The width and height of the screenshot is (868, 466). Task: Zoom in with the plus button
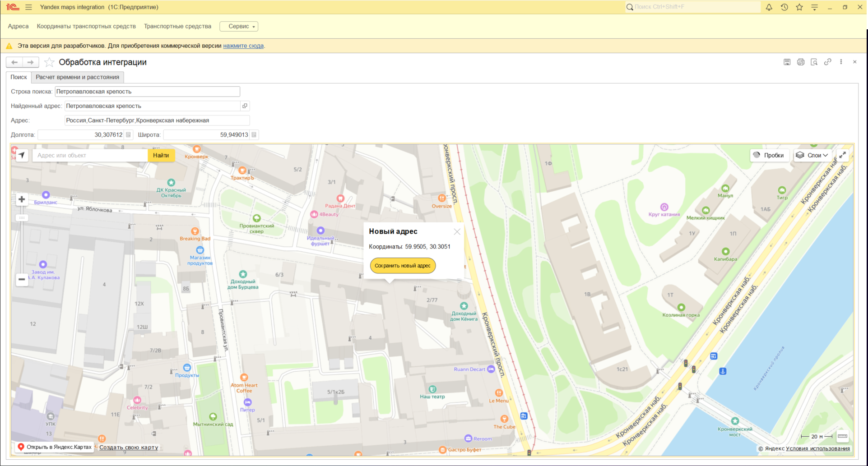[22, 199]
